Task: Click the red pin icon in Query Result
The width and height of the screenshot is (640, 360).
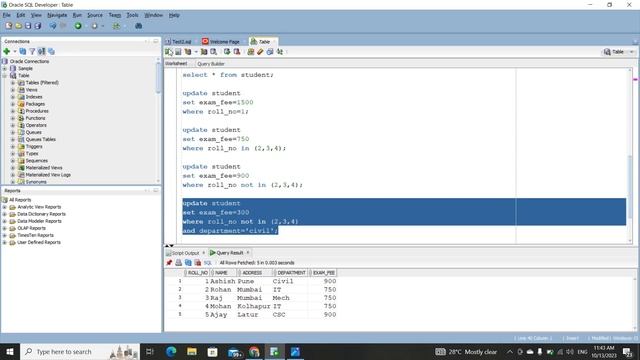Action: coord(169,262)
